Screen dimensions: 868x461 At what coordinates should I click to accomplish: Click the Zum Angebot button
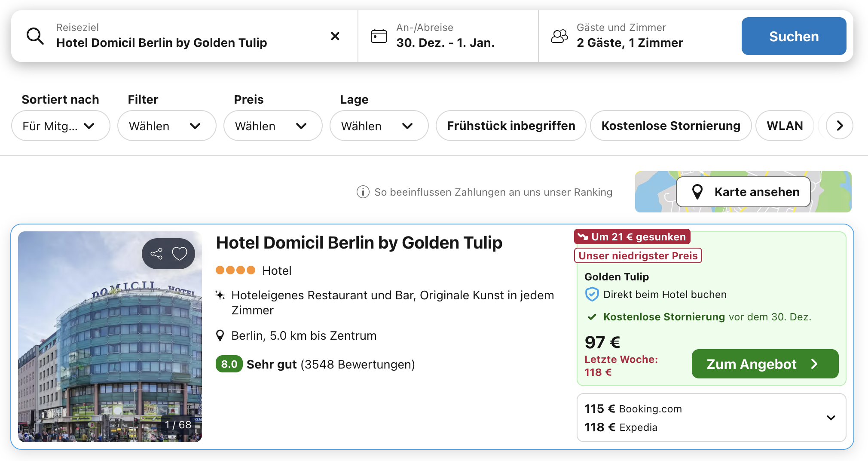[765, 364]
